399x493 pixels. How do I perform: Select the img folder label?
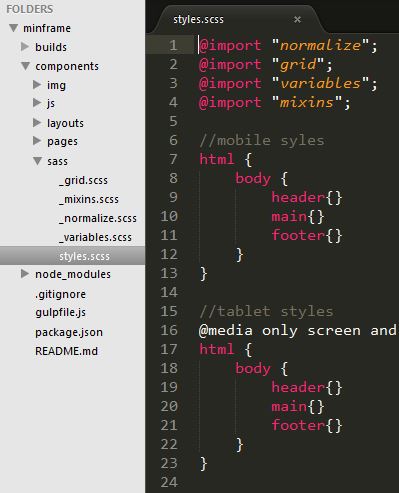click(x=56, y=85)
